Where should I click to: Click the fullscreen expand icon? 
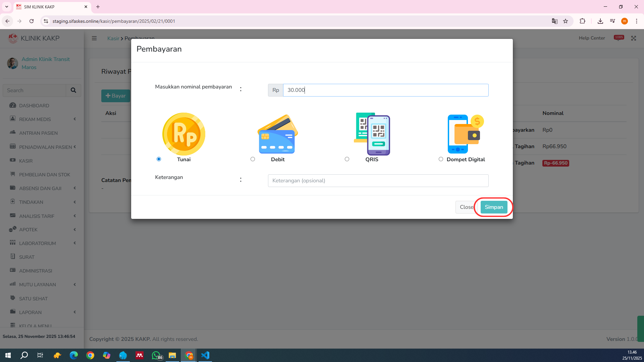633,38
